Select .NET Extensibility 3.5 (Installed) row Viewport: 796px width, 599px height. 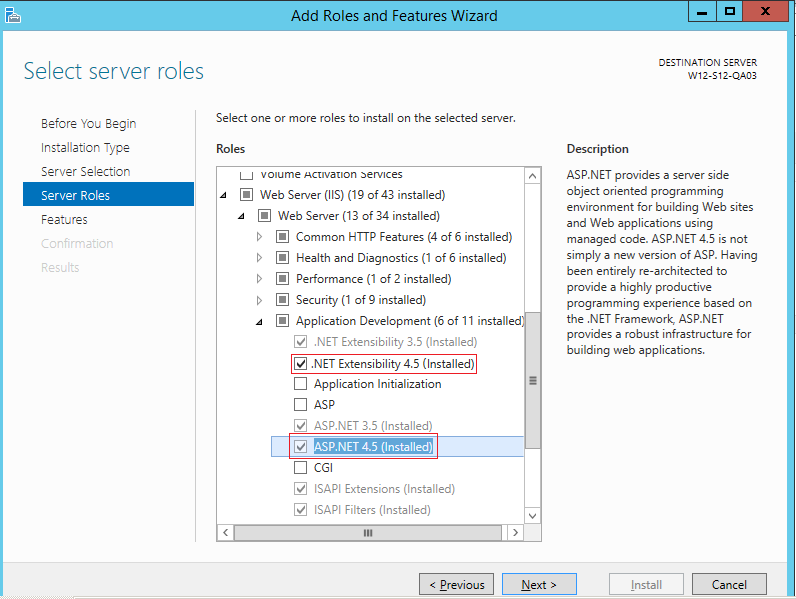pos(395,342)
